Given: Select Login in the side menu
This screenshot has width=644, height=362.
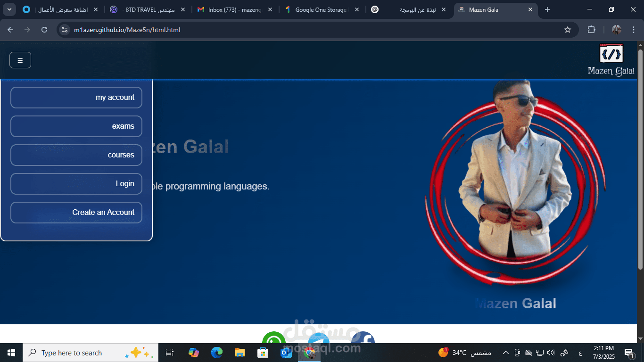Looking at the screenshot, I should [76, 184].
